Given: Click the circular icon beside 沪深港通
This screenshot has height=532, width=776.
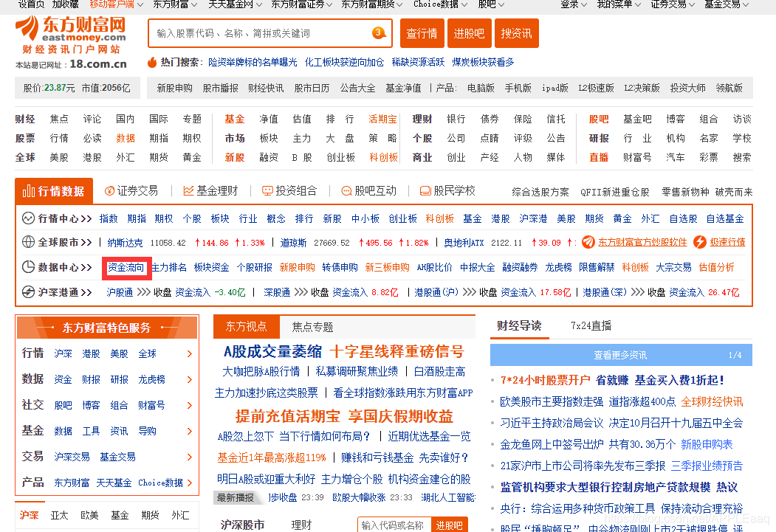Looking at the screenshot, I should [28, 291].
